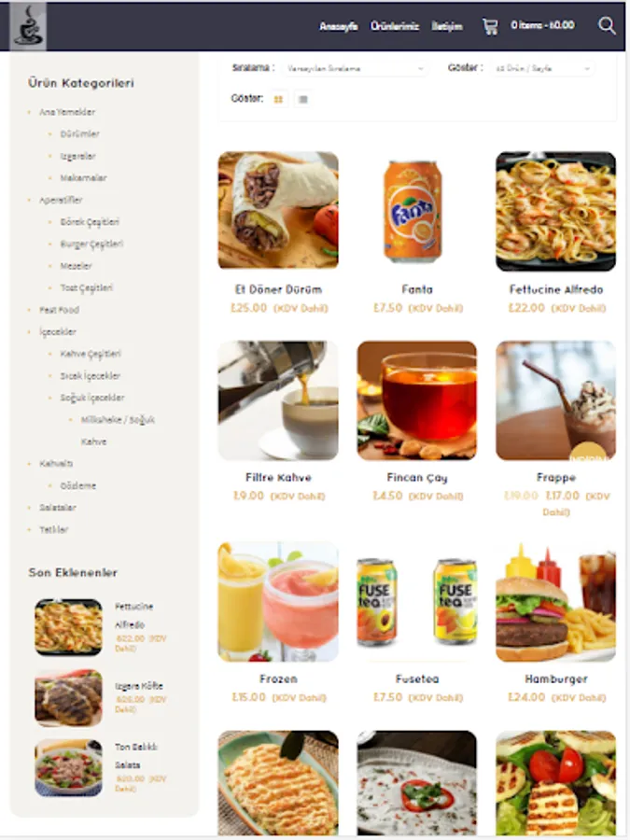Open the Salatalar category link
Screen dimensions: 630x840
[57, 508]
